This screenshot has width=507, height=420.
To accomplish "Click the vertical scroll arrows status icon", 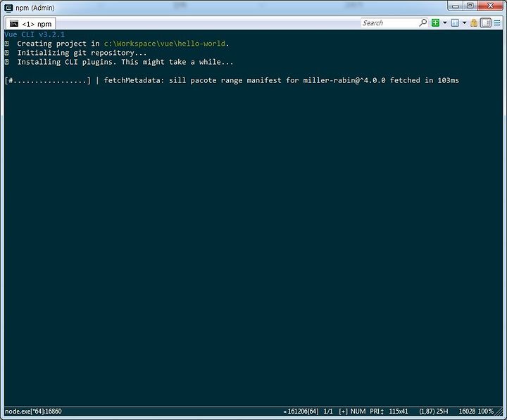I will pos(382,412).
